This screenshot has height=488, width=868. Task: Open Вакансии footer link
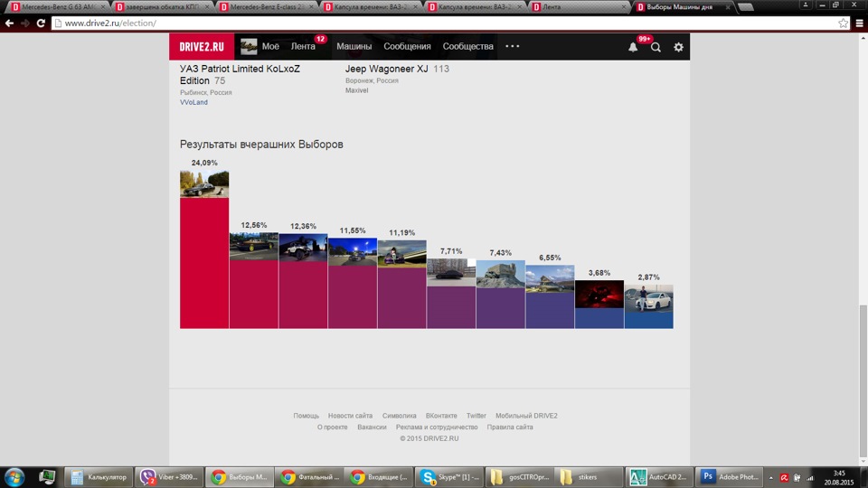(372, 427)
